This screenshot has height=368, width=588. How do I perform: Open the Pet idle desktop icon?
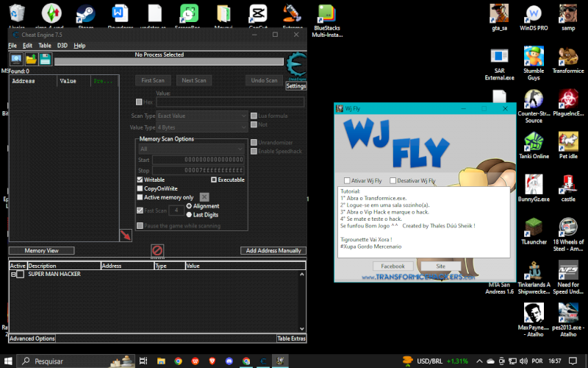tap(568, 146)
